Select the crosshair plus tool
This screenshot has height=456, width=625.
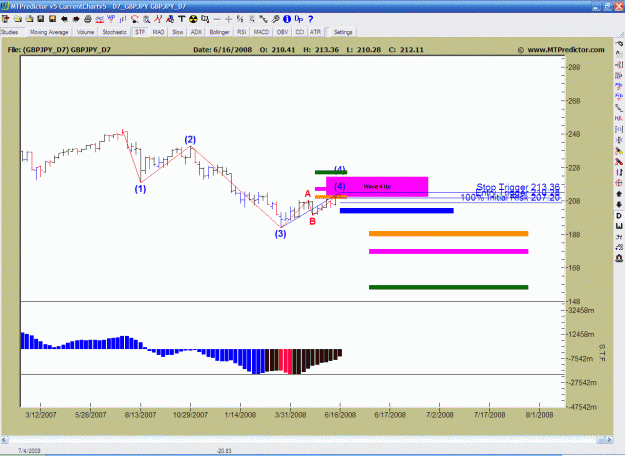pyautogui.click(x=228, y=19)
